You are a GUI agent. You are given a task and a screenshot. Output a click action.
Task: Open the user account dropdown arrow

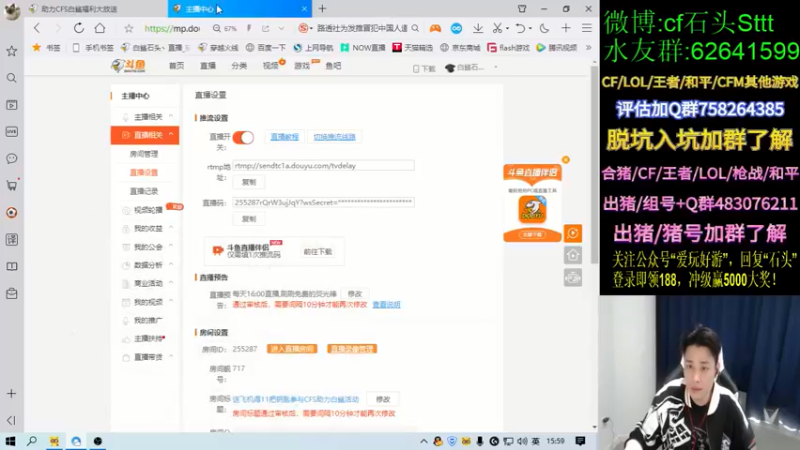click(495, 67)
